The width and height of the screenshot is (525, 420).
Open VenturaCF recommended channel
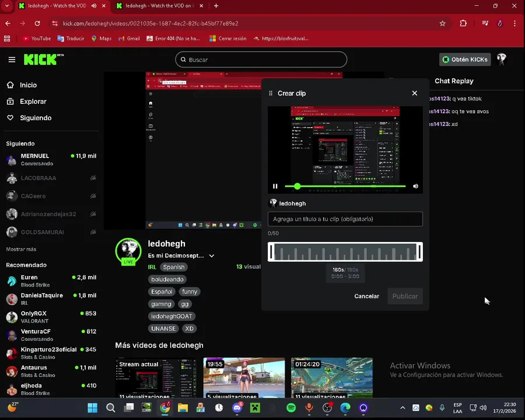tap(51, 335)
